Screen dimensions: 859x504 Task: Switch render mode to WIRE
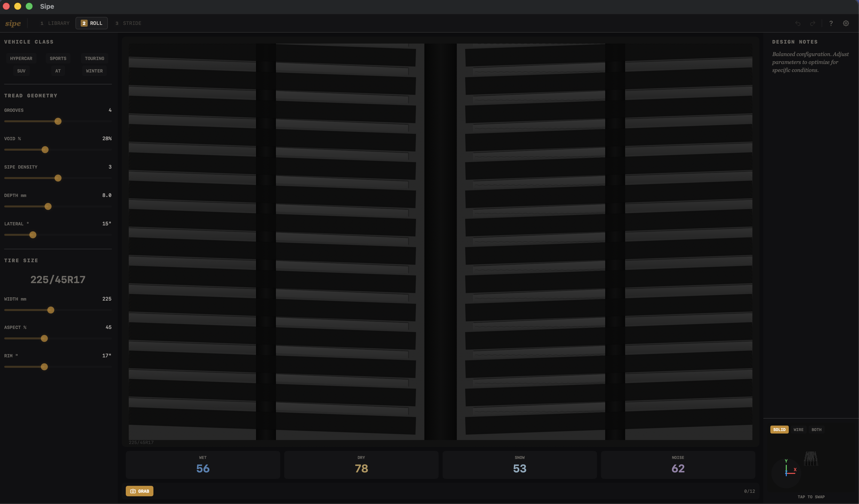click(798, 429)
